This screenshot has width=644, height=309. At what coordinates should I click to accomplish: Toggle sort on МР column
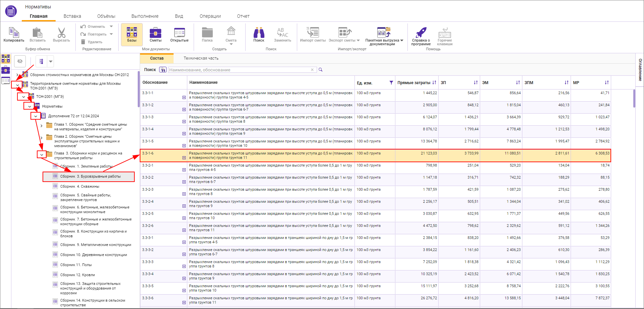coord(607,82)
